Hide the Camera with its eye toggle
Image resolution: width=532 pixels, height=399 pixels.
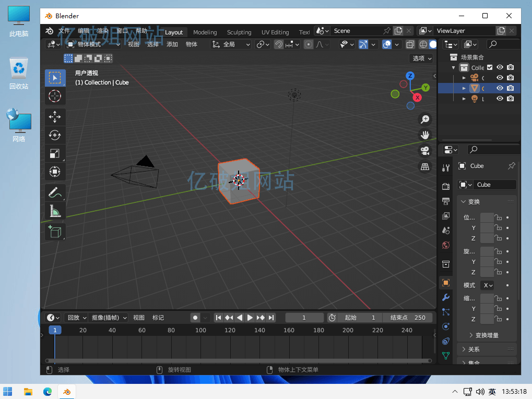click(x=500, y=78)
